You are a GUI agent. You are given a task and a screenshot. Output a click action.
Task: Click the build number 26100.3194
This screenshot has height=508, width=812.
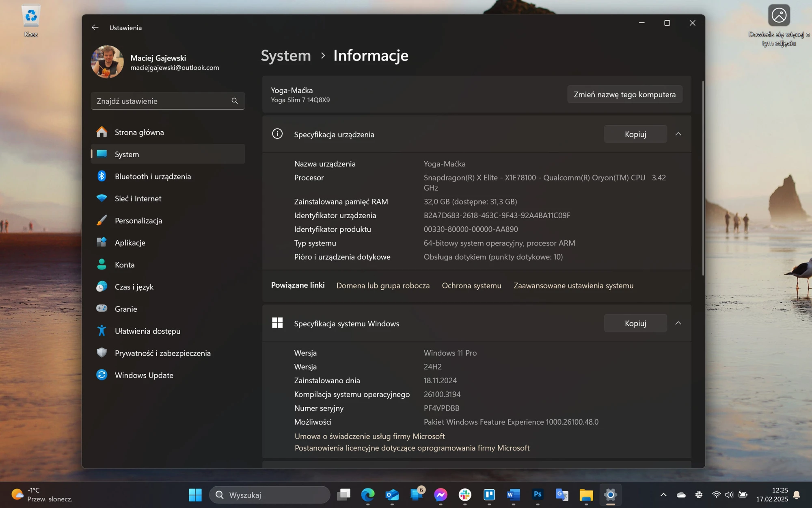tap(442, 394)
